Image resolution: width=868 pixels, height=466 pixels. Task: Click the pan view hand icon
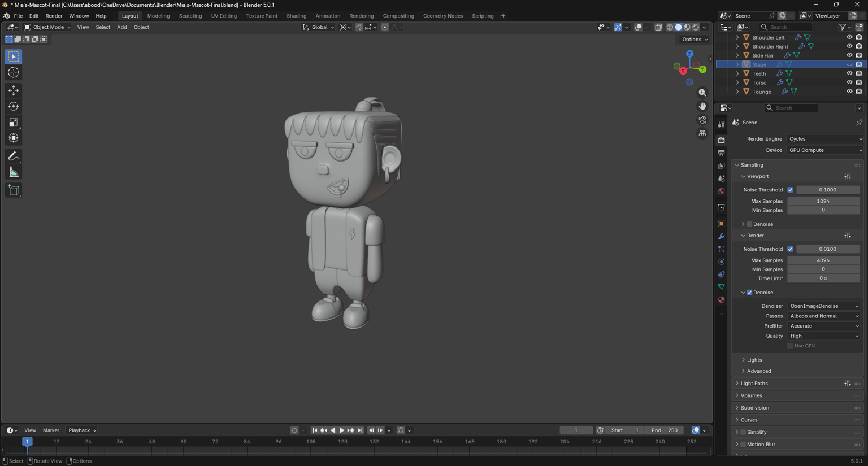[702, 106]
